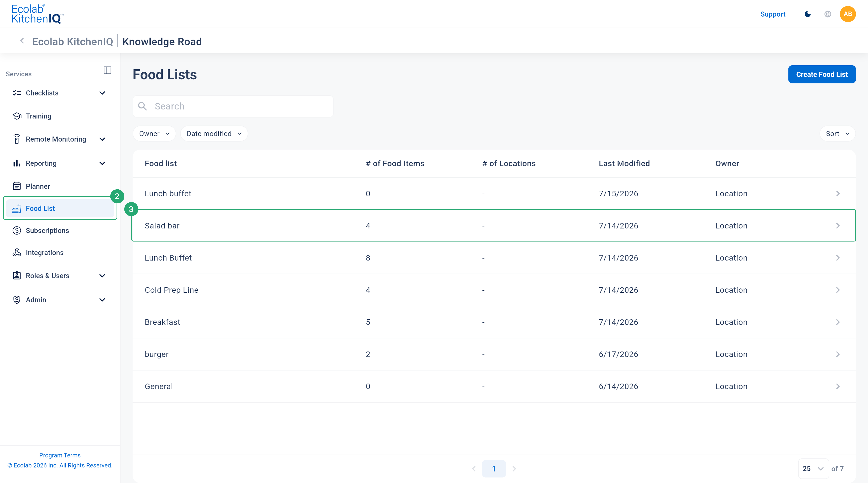Click the search magnifier icon
868x483 pixels.
click(x=143, y=106)
